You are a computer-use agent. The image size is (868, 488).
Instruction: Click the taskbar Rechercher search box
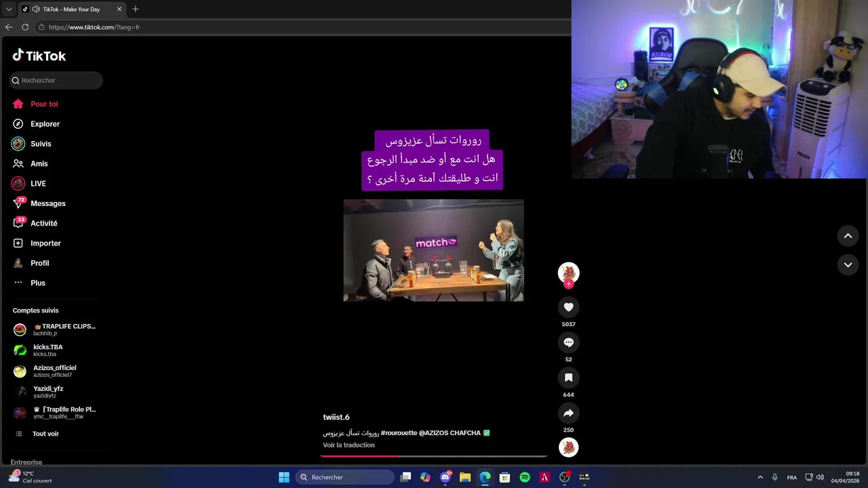coord(344,477)
